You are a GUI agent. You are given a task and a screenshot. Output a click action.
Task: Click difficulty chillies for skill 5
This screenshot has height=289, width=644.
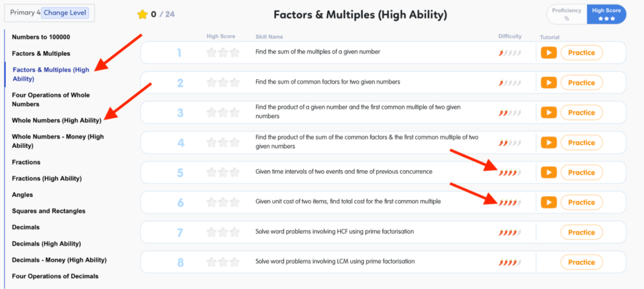(x=509, y=173)
